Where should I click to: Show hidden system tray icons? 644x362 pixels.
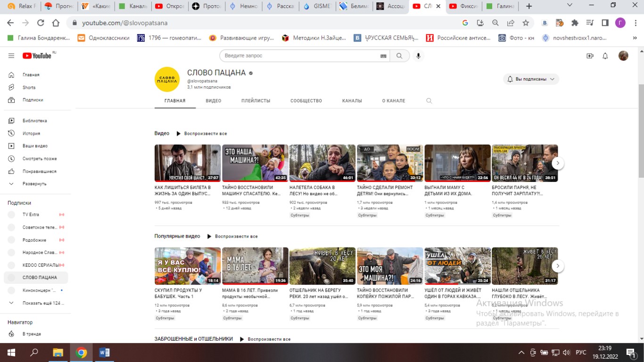click(521, 353)
